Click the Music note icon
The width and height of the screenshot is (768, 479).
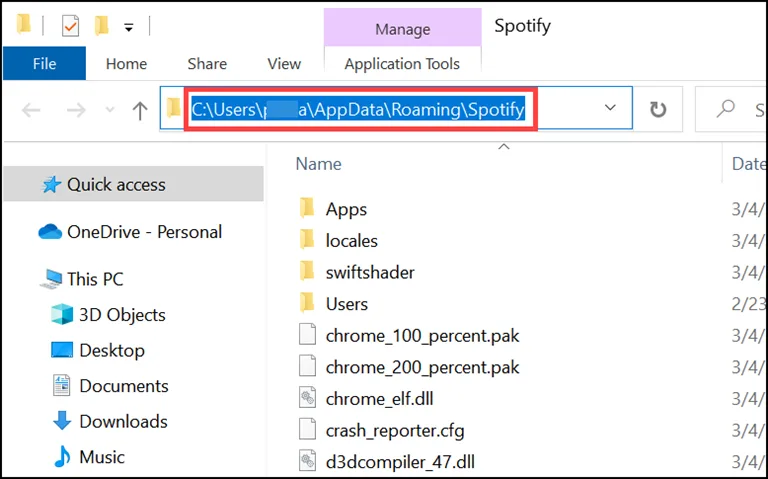click(62, 456)
